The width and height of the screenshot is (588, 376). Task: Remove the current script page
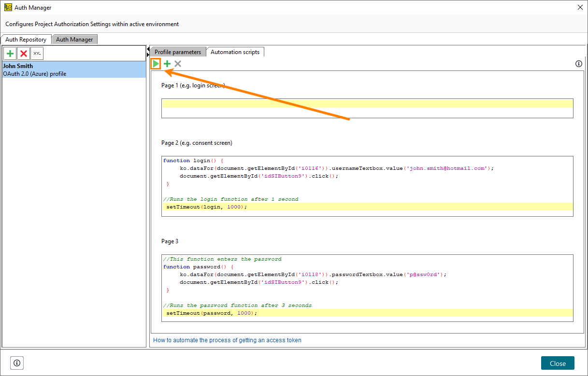(x=177, y=63)
